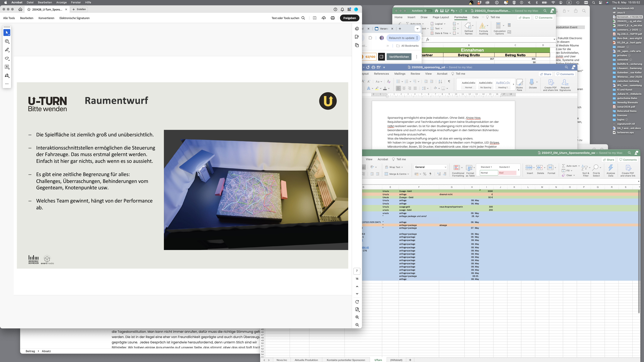Upload the PDF to cloud storage
Viewport: 644px width, 362px height.
coord(324,18)
